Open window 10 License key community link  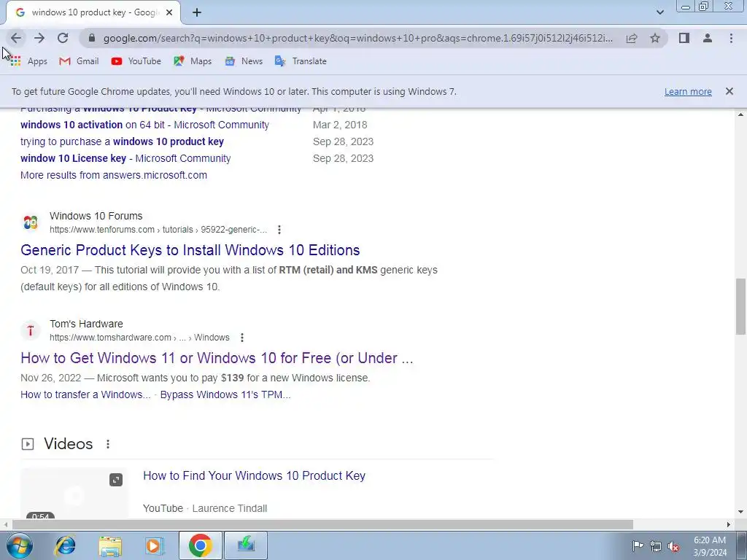tap(125, 158)
